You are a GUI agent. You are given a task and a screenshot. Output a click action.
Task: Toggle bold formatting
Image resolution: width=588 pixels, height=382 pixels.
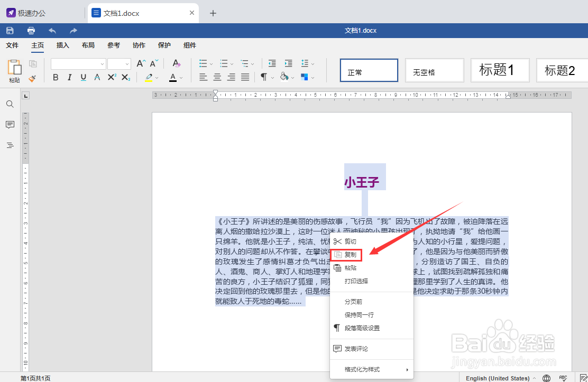pyautogui.click(x=56, y=77)
